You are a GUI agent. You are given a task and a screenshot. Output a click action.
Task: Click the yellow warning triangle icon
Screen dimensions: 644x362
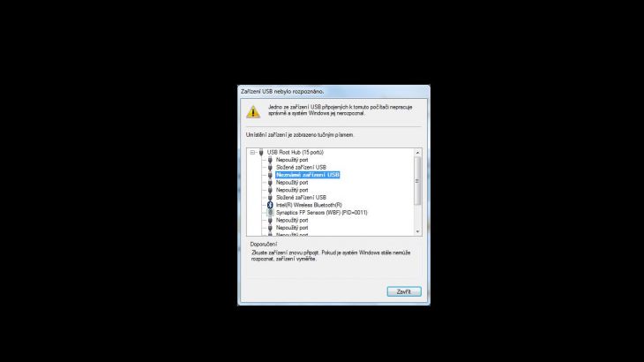253,112
